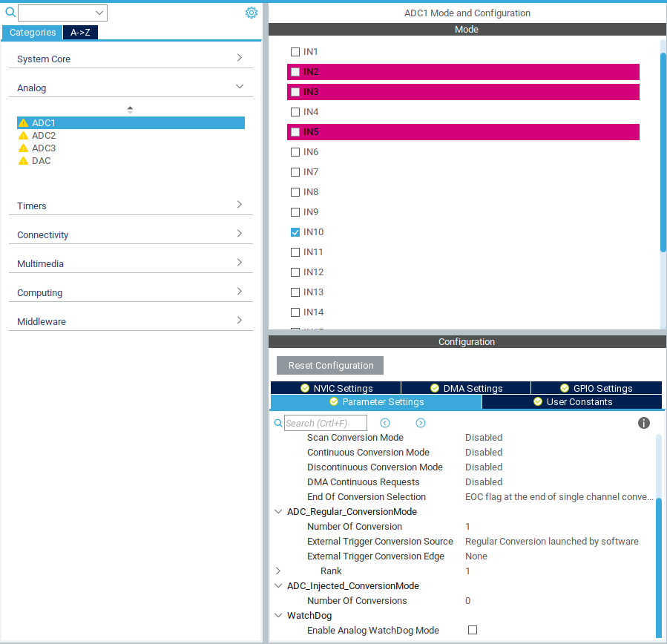Open the DMA Settings tab
Image resolution: width=667 pixels, height=644 pixels.
[466, 388]
